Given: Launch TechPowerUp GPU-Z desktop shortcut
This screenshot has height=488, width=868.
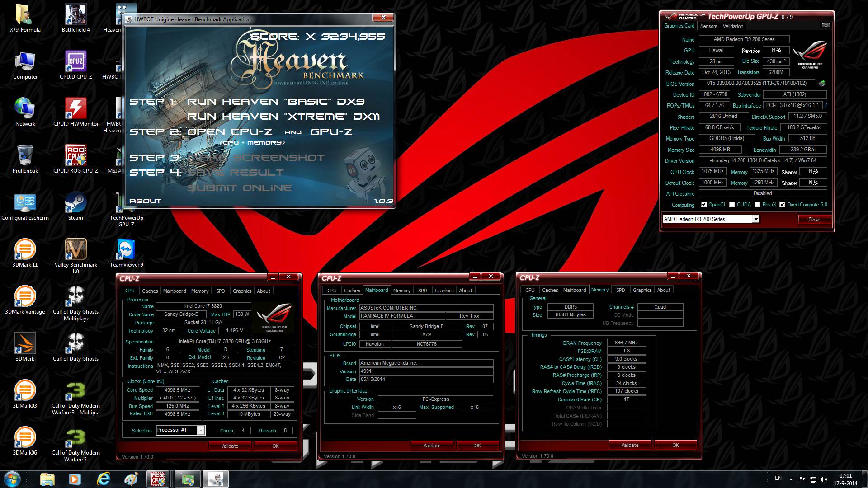Looking at the screenshot, I should click(x=126, y=210).
